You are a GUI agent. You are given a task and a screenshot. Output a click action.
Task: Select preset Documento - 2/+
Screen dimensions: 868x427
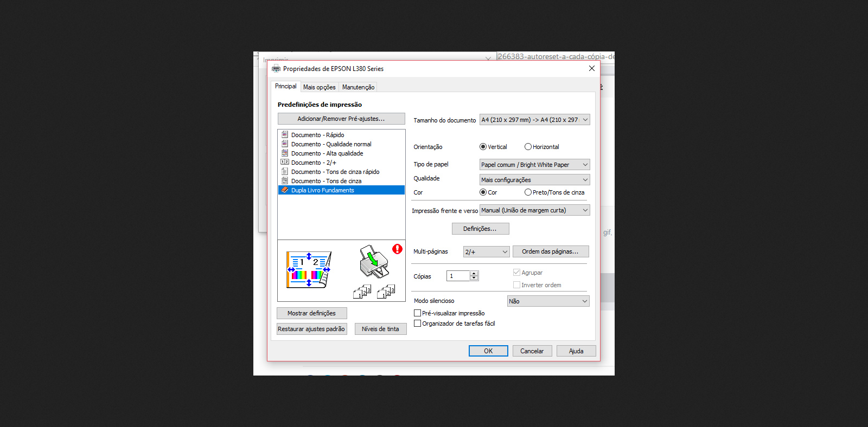click(341, 163)
